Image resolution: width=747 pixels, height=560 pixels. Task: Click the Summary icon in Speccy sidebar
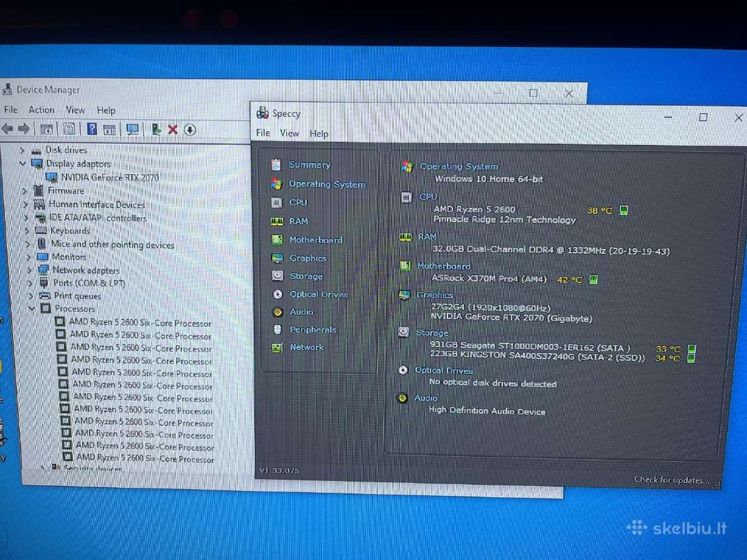pos(276,164)
